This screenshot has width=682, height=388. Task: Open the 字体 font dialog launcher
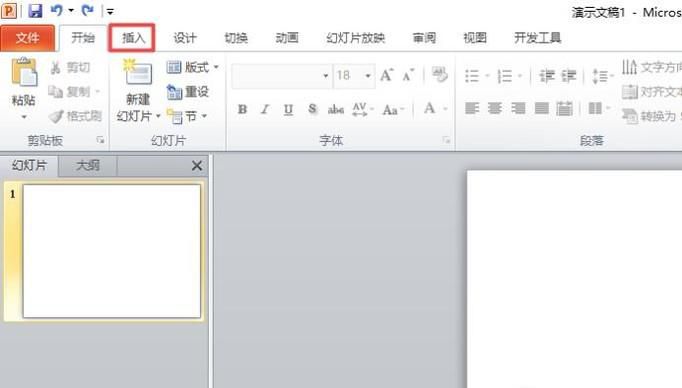tap(446, 140)
